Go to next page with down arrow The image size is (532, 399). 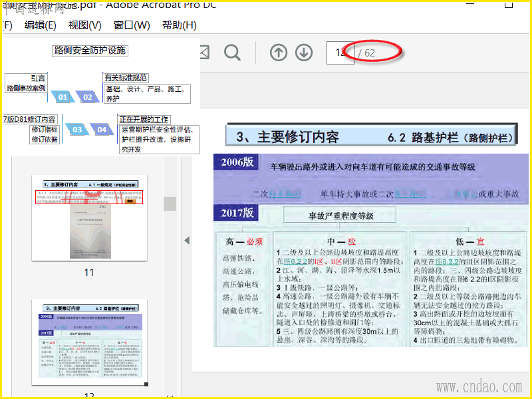coord(304,53)
